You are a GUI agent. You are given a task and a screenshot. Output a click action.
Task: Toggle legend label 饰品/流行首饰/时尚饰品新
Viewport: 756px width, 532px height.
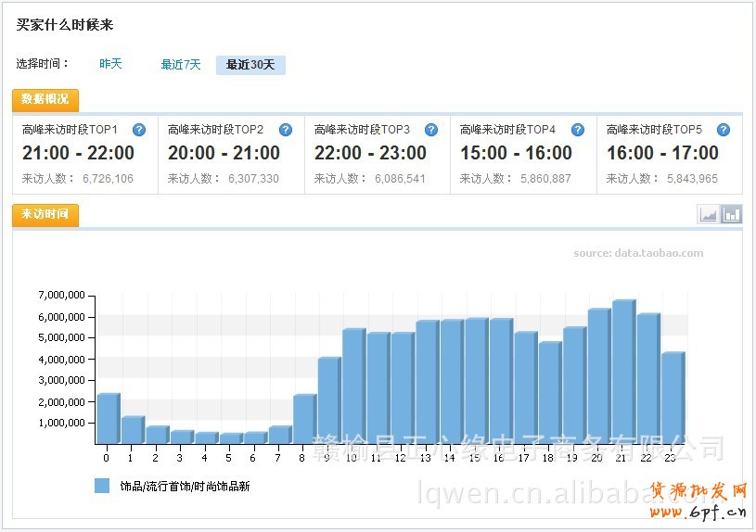pyautogui.click(x=185, y=486)
